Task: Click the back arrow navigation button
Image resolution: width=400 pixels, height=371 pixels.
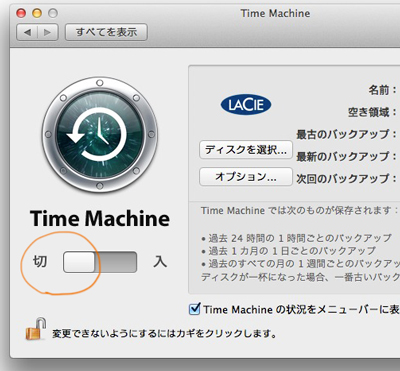Action: click(27, 32)
